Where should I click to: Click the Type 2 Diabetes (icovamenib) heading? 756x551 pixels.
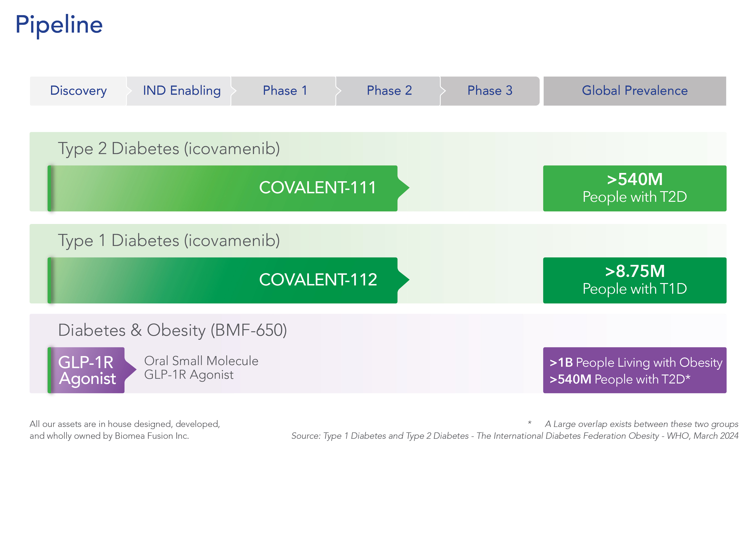[x=169, y=148]
